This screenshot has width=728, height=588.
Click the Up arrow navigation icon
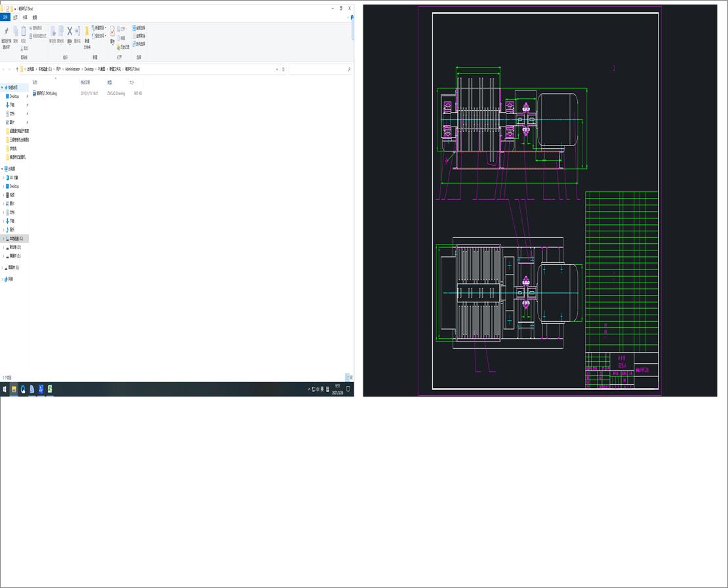pos(17,69)
